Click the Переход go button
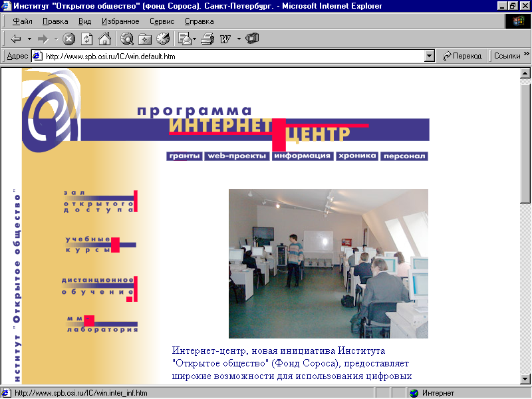 [462, 56]
